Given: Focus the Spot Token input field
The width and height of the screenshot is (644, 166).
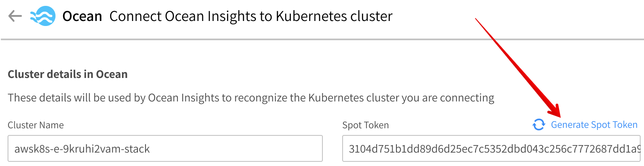Looking at the screenshot, I should (491, 148).
